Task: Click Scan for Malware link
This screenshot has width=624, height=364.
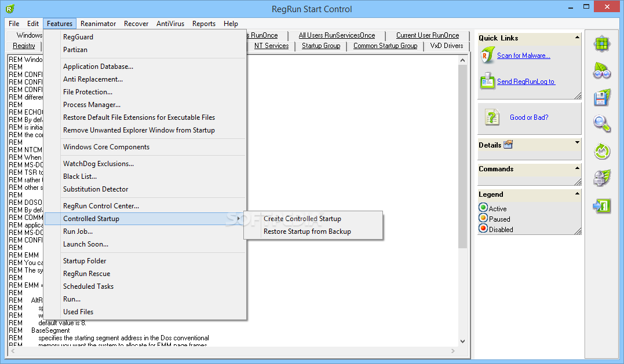Action: click(x=523, y=56)
